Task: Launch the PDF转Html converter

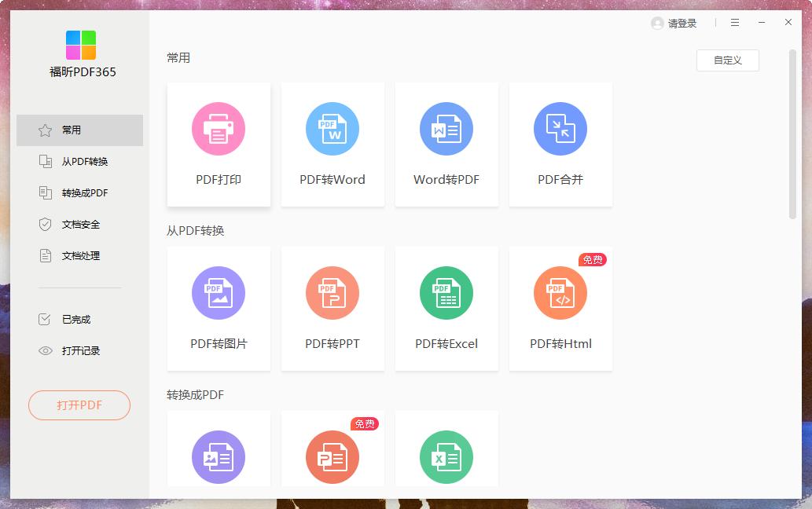Action: pyautogui.click(x=560, y=309)
